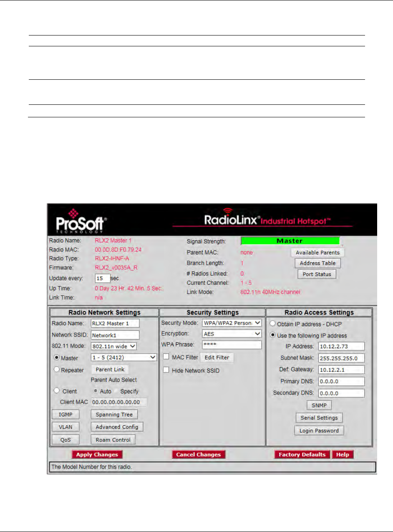Tick the Hide Network SSID checkbox
Viewport: 393px width, 532px height.
tap(166, 370)
